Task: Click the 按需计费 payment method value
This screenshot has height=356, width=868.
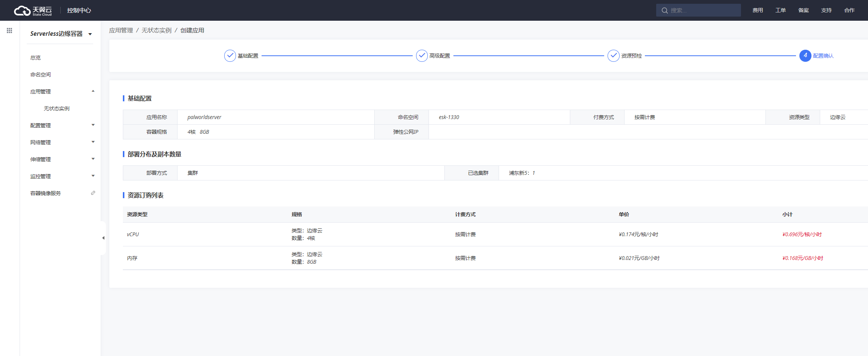Action: tap(644, 117)
